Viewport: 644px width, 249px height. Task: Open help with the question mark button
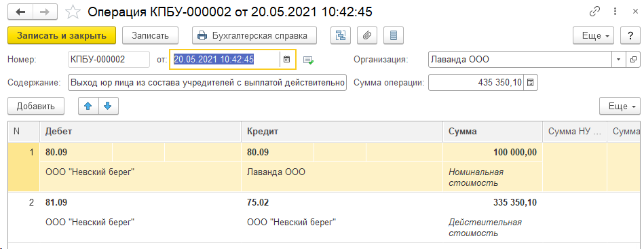click(630, 35)
